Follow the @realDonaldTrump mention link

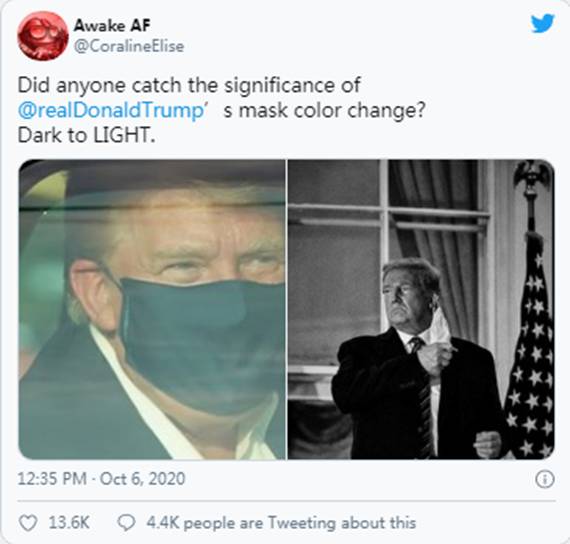[112, 111]
